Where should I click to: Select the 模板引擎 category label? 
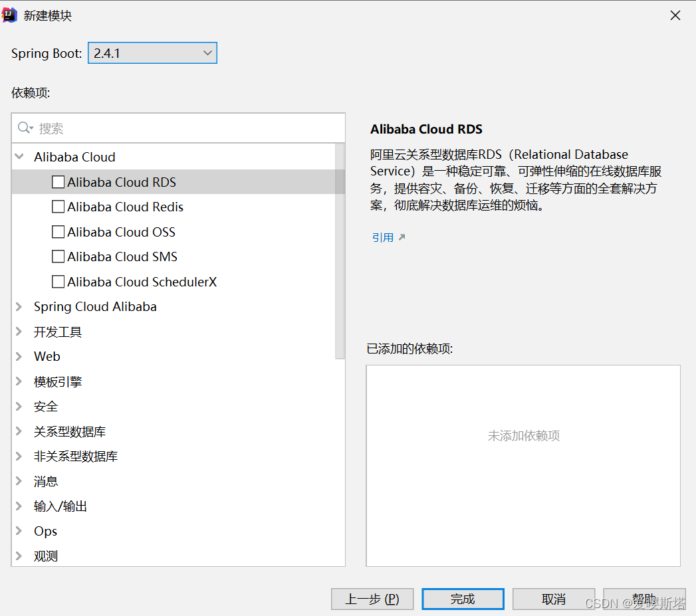click(x=58, y=381)
